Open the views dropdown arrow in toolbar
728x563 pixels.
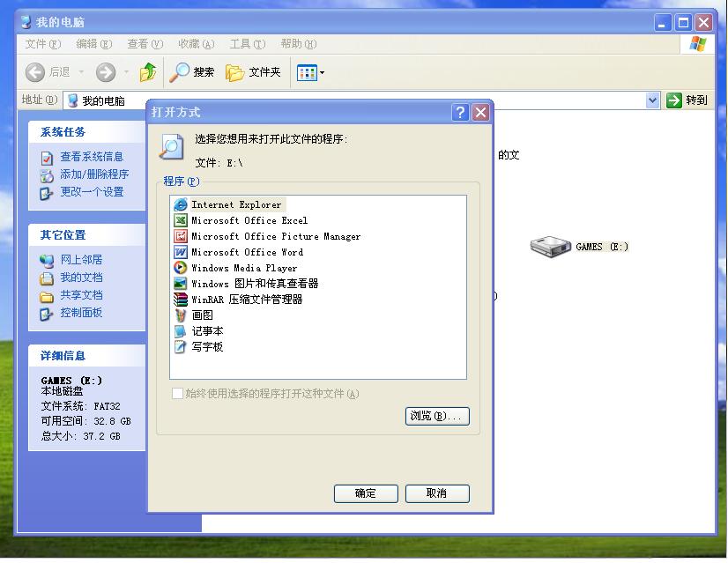(x=323, y=72)
